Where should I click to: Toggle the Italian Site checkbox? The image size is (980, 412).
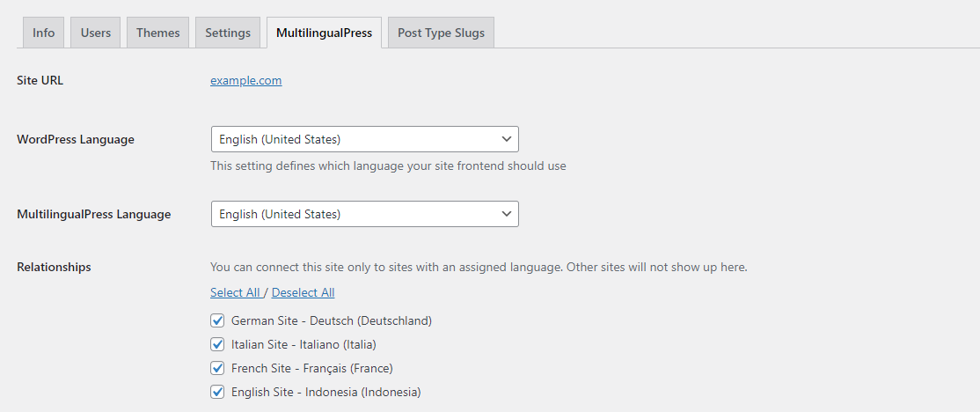click(x=217, y=344)
